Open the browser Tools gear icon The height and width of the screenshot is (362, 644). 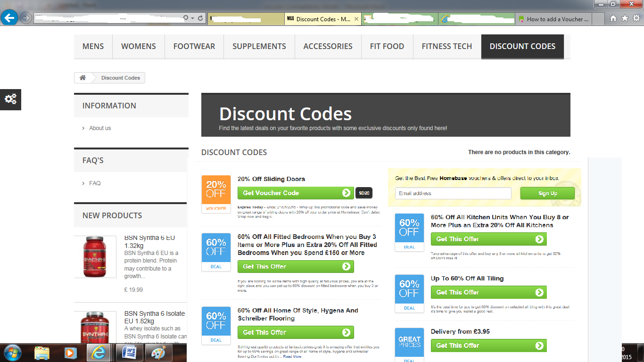(636, 18)
